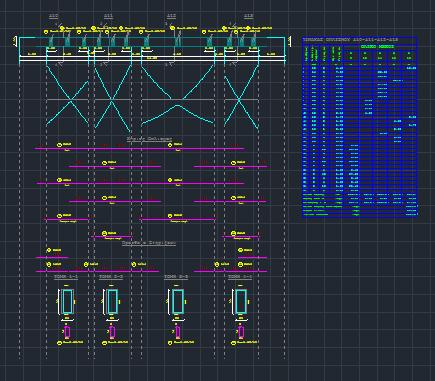The image size is (435, 381).
Task: Pick the leftmost magenta stirrup shape at bottom
Action: click(67, 332)
